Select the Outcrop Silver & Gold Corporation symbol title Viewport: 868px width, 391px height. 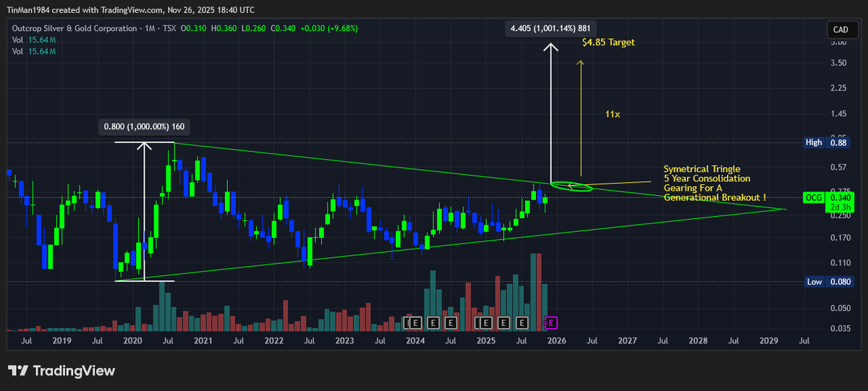[x=75, y=28]
